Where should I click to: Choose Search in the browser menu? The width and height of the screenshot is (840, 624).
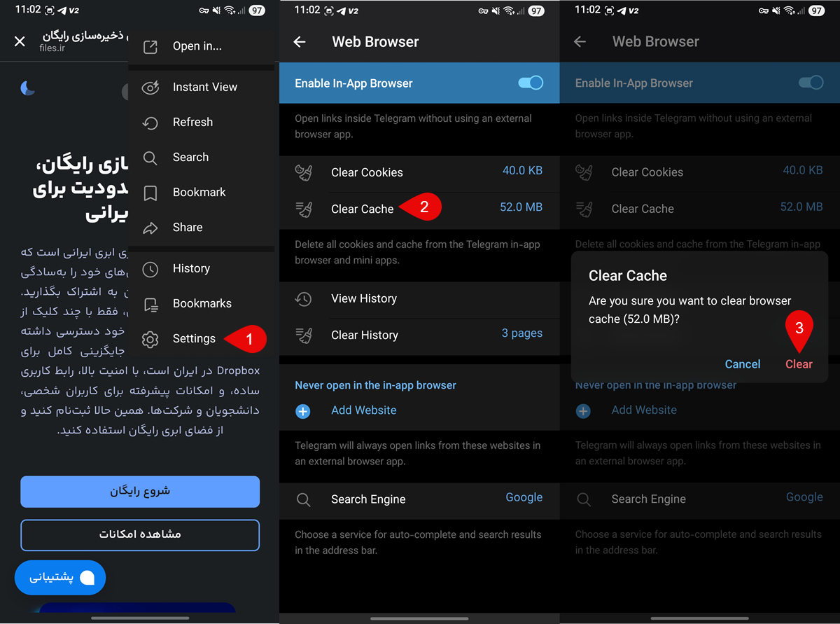click(x=190, y=158)
